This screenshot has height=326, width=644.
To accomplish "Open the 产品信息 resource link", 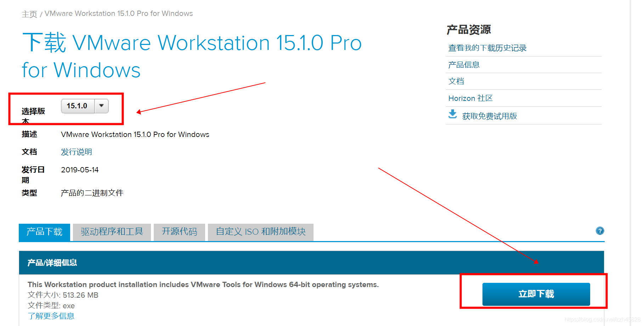I will tap(464, 65).
